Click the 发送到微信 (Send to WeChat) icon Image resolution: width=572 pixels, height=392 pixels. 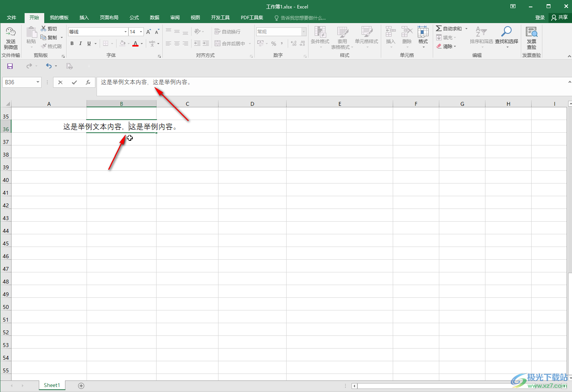click(x=11, y=38)
